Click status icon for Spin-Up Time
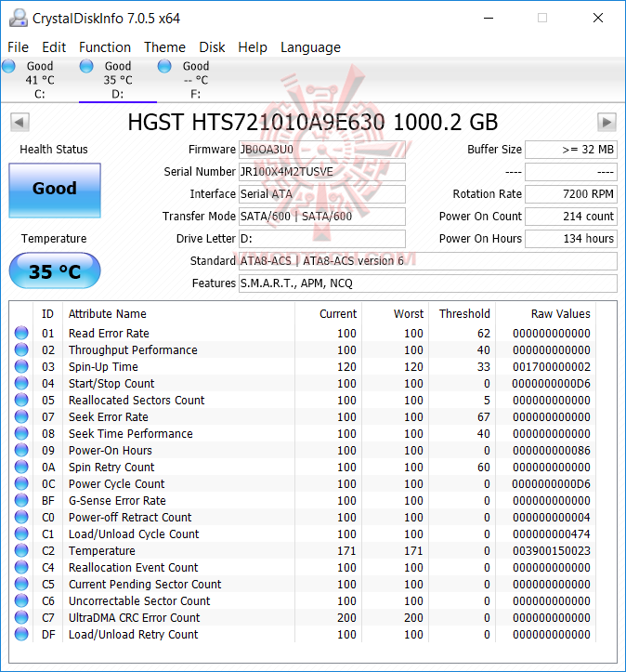This screenshot has width=626, height=672. [21, 366]
